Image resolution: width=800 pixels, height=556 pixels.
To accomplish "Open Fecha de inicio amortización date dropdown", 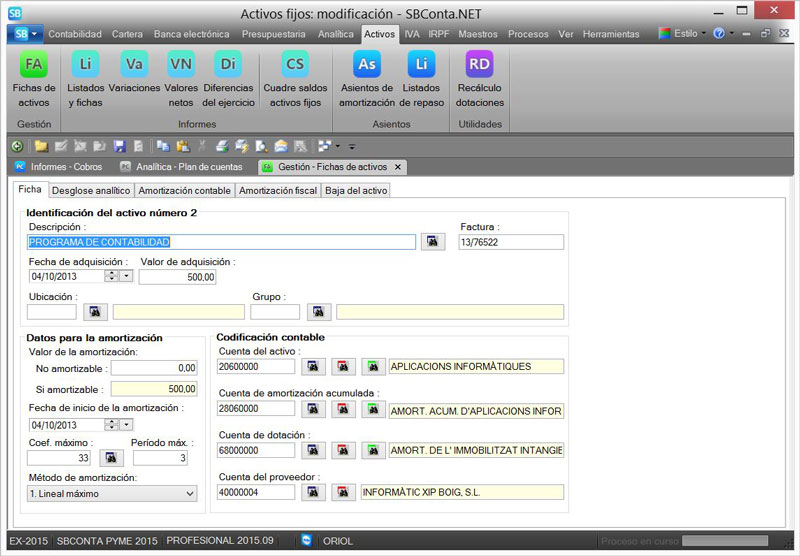I will pos(126,424).
